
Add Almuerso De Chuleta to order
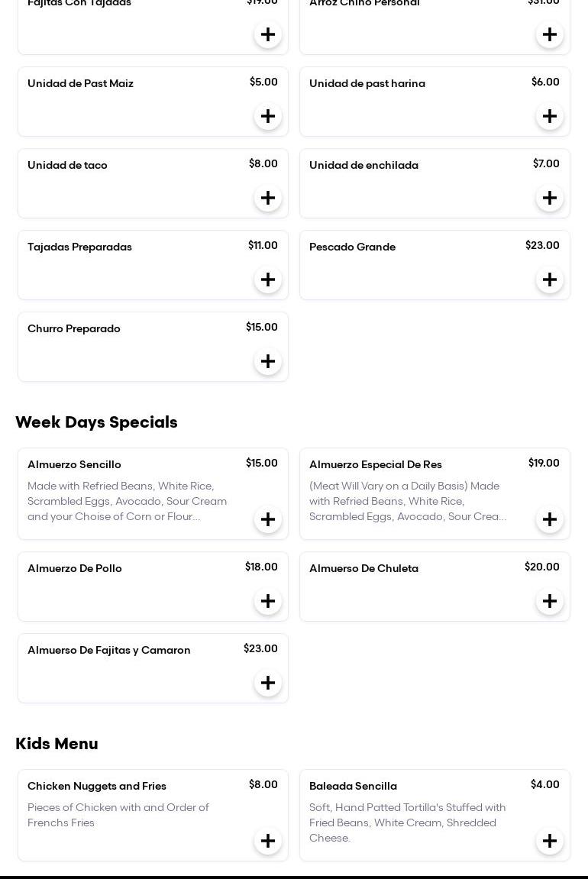click(x=550, y=601)
